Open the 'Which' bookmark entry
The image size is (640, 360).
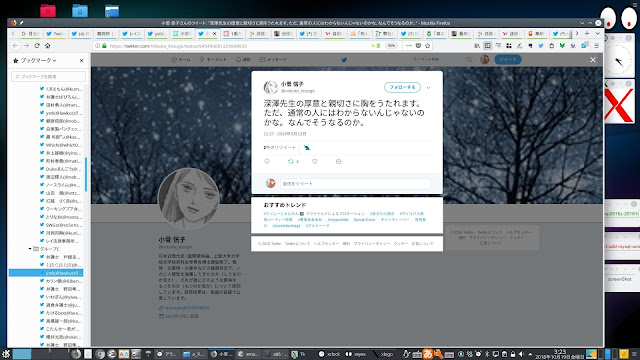(x=63, y=145)
